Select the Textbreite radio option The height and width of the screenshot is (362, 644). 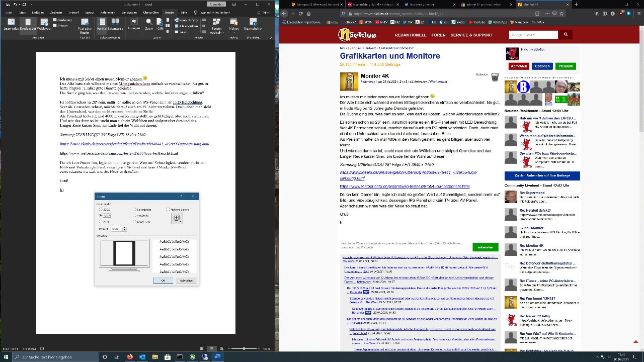(x=141, y=215)
